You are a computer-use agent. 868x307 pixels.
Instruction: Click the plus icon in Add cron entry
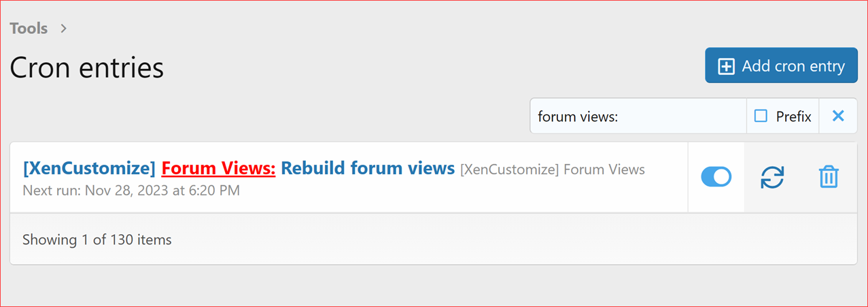click(x=727, y=66)
